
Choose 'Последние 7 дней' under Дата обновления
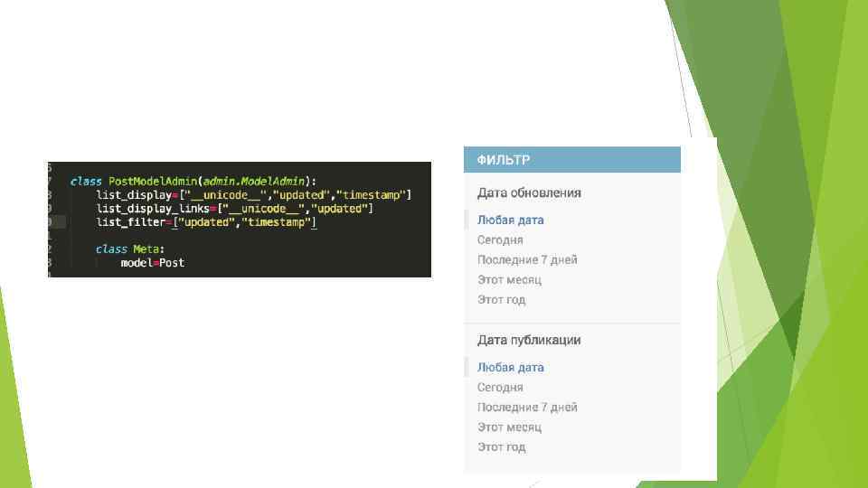tap(527, 260)
